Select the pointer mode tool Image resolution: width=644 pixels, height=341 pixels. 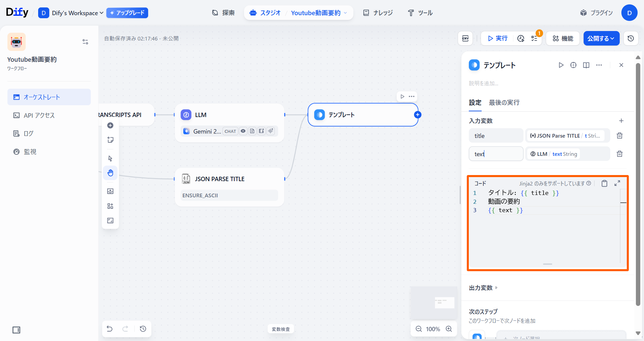[110, 158]
